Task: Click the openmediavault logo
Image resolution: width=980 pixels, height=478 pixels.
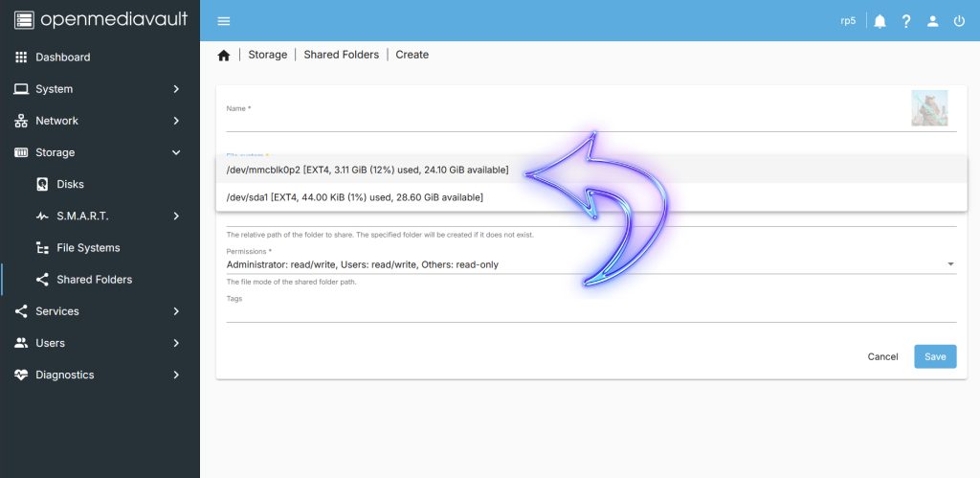Action: point(100,19)
